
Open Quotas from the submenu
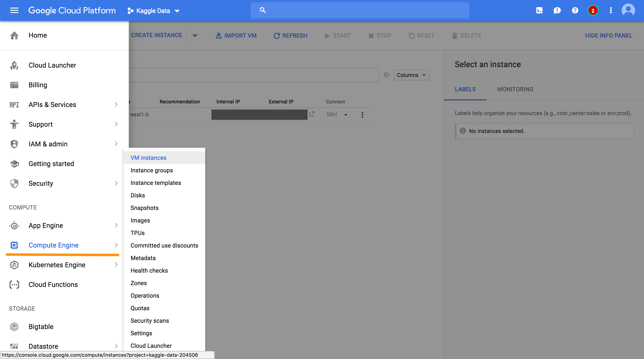click(164, 308)
